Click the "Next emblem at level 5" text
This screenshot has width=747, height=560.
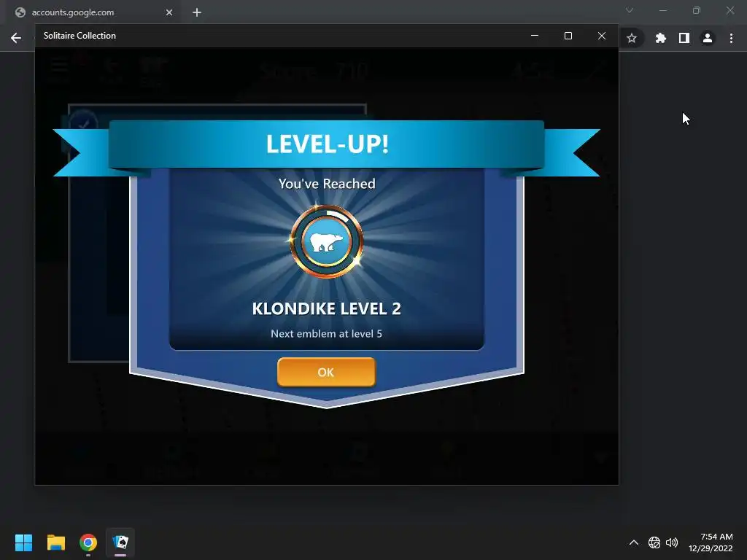pyautogui.click(x=326, y=333)
